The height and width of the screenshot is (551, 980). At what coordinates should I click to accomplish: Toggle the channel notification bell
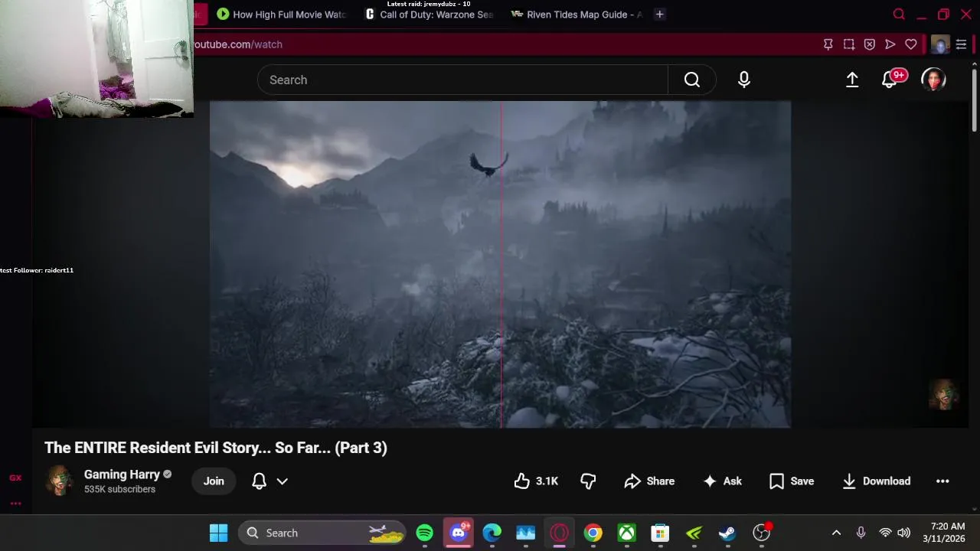(x=260, y=481)
